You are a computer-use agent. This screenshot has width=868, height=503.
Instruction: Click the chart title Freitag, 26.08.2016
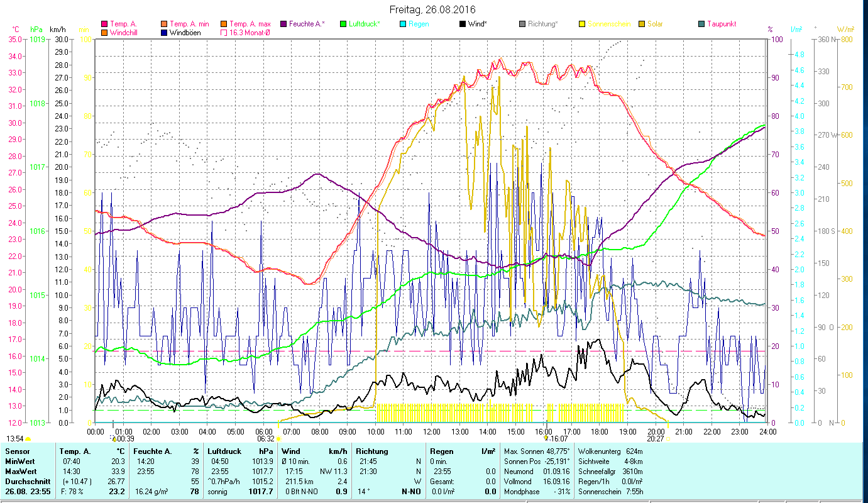(432, 10)
